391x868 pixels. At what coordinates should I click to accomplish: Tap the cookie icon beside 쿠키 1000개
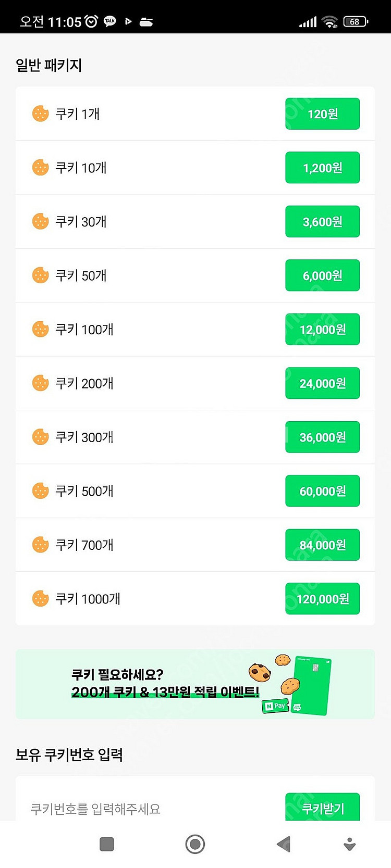[40, 599]
